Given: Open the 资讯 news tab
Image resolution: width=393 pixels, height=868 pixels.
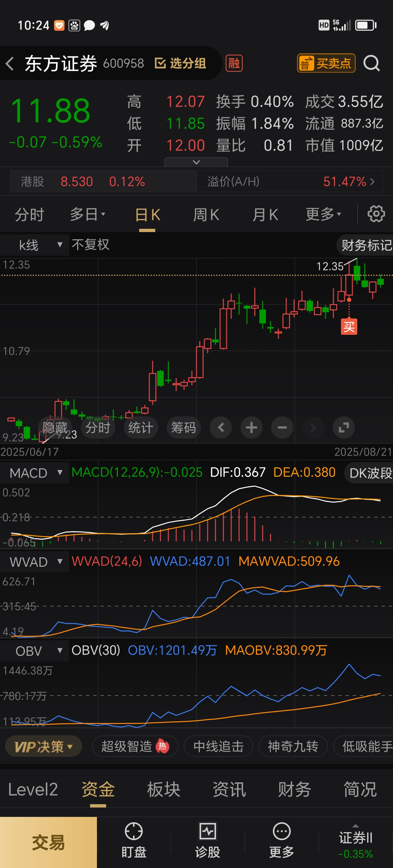Looking at the screenshot, I should (229, 790).
